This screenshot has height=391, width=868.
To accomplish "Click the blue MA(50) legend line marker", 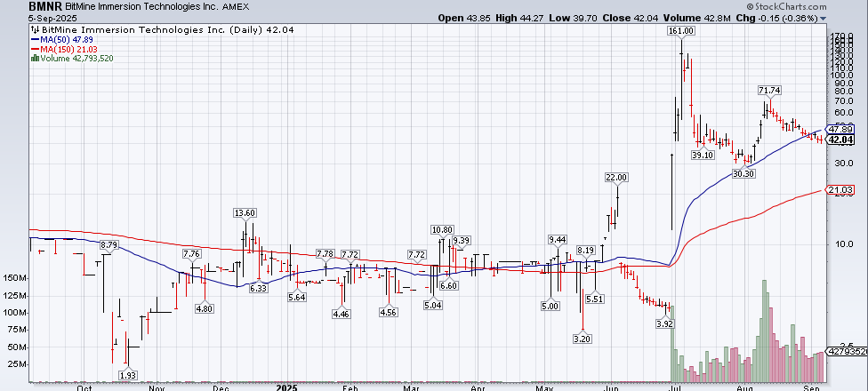I will (34, 39).
